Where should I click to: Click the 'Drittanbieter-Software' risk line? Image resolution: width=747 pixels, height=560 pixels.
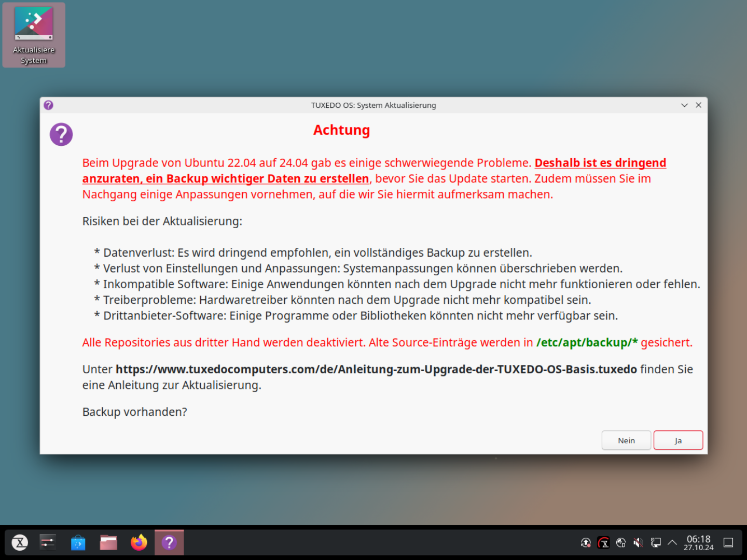coord(356,316)
